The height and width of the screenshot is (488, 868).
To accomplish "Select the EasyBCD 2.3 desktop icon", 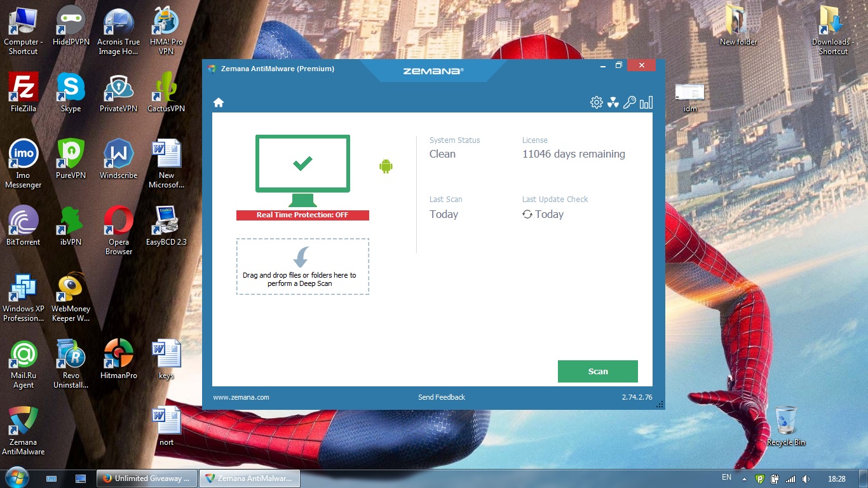I will click(166, 226).
